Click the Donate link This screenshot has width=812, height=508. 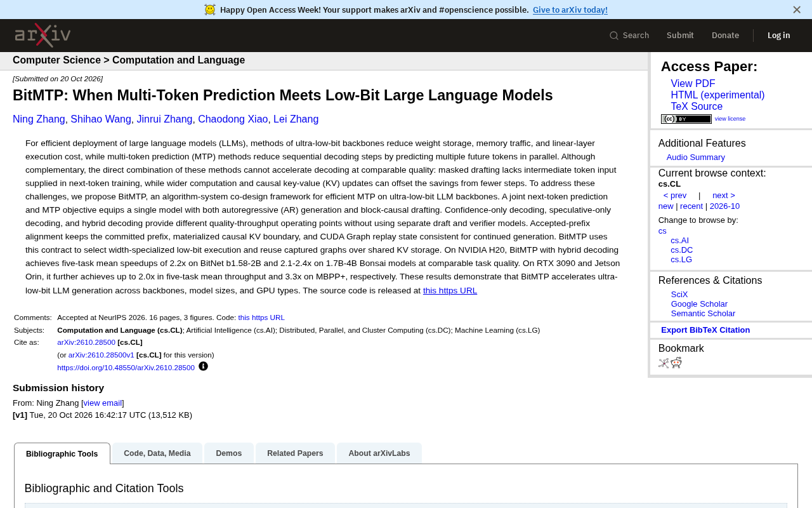coord(725,36)
